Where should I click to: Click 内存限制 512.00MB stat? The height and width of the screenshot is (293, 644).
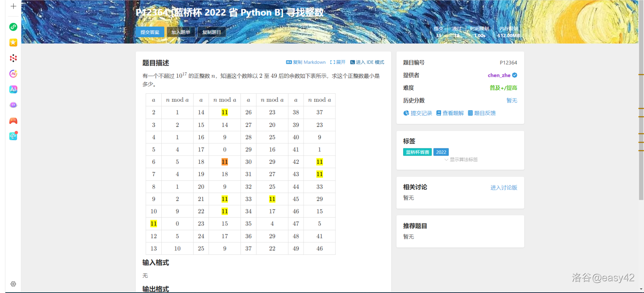click(x=509, y=32)
